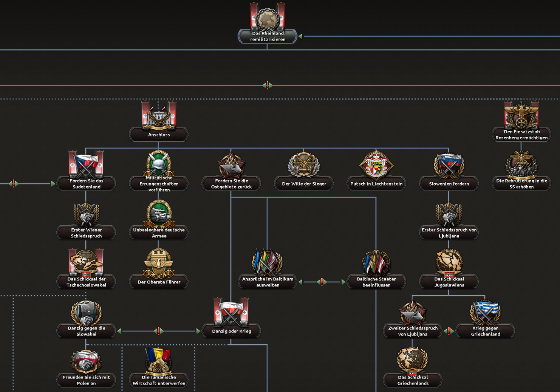560x392 pixels.
Task: Pick the Putsch in Liechtenstein coat-of-arms icon
Action: (x=376, y=164)
